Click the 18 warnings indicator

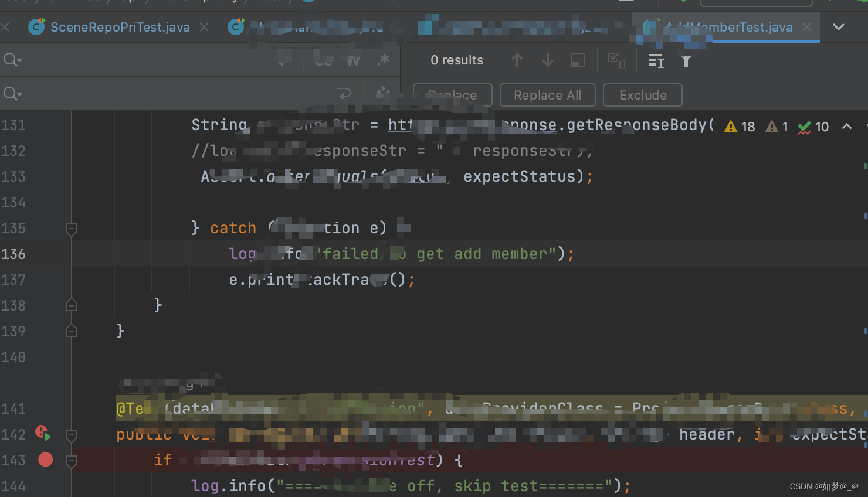click(x=740, y=127)
